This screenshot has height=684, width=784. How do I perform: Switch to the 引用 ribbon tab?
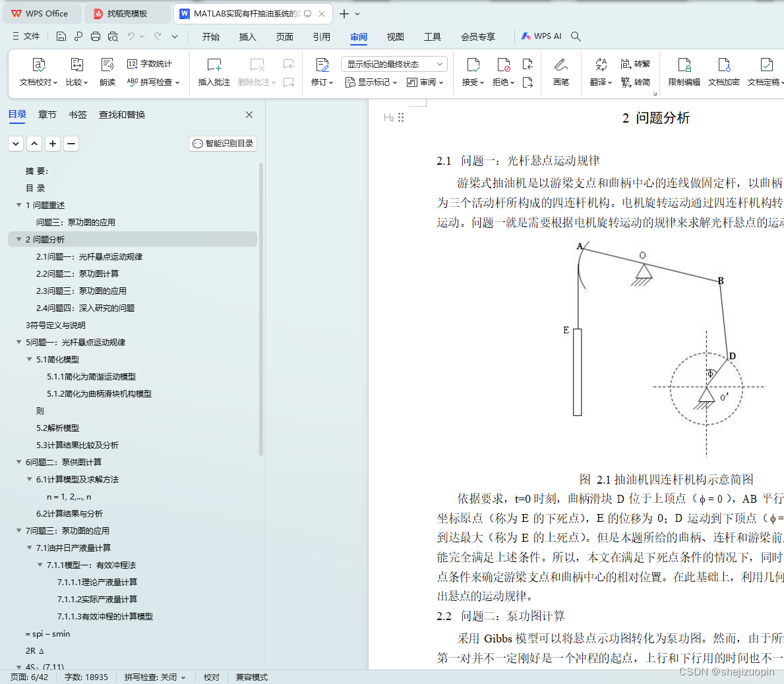tap(322, 36)
